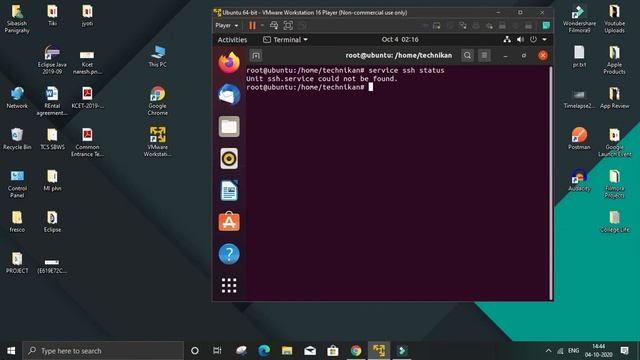This screenshot has width=640, height=360.
Task: Open the Player menu dropdown
Action: [x=227, y=25]
